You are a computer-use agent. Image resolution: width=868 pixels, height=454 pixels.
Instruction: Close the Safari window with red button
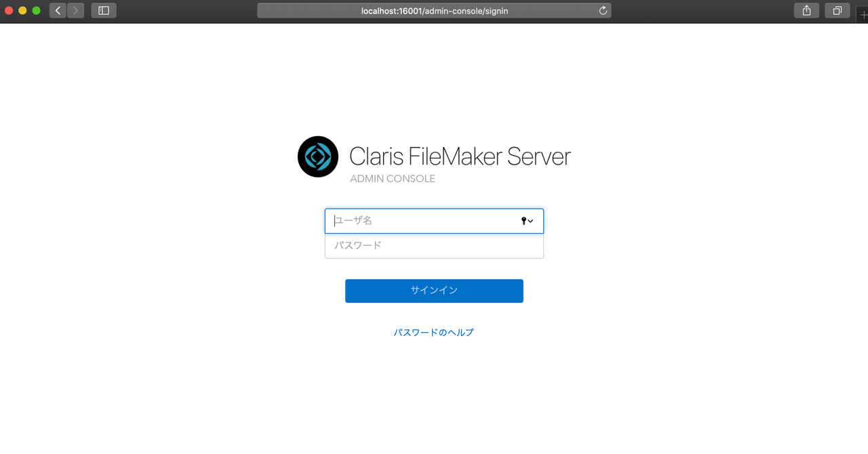pos(9,11)
